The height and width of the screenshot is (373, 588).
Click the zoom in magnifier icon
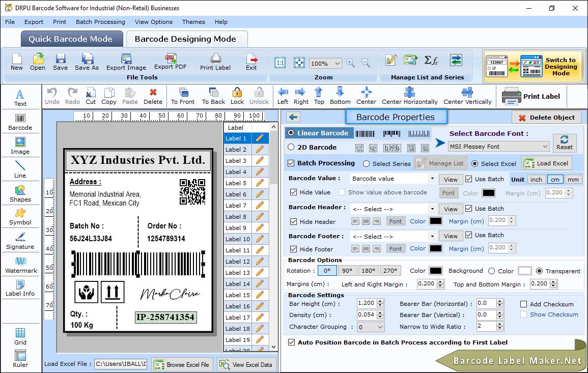[x=351, y=63]
